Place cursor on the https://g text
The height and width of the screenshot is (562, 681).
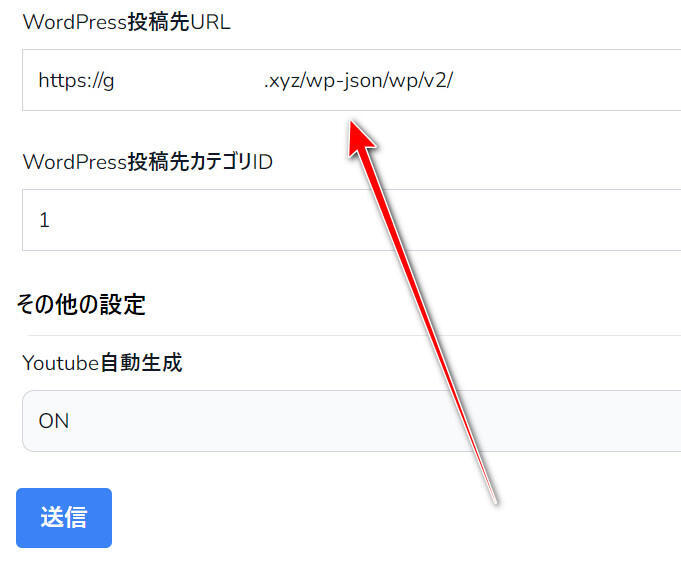[x=76, y=81]
